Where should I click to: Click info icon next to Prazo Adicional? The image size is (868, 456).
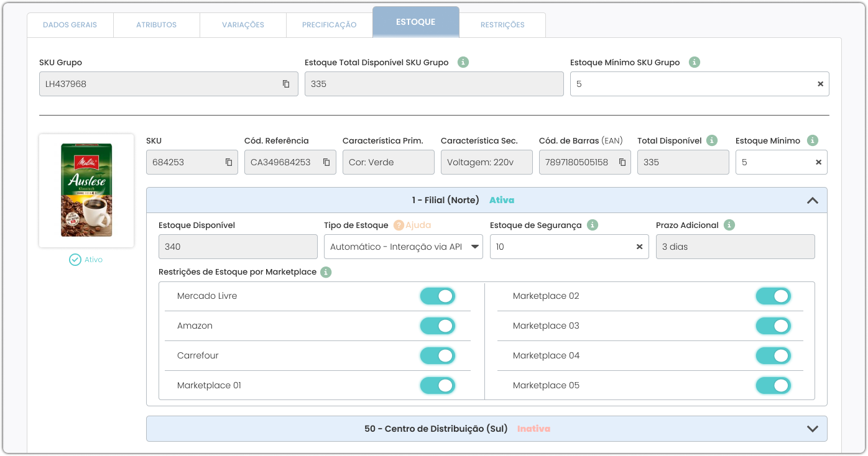click(x=729, y=225)
